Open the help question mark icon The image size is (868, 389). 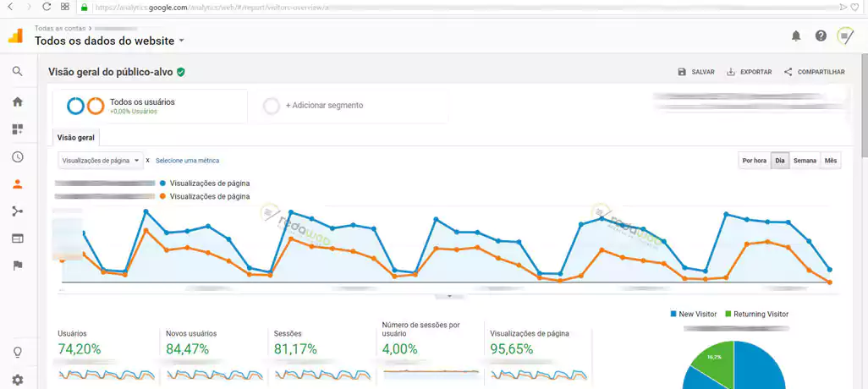point(821,36)
